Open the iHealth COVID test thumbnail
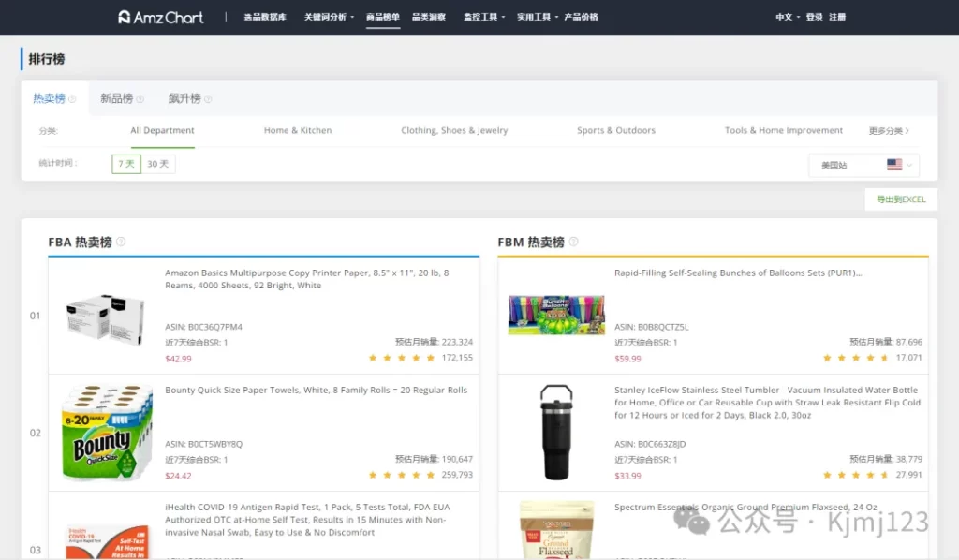This screenshot has width=959, height=560. tap(107, 540)
